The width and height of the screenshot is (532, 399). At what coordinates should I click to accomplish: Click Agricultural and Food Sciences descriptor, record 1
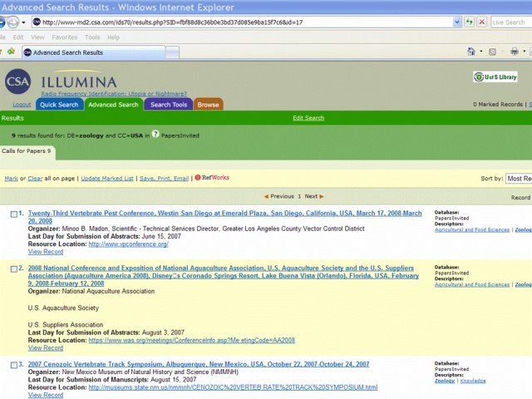[472, 229]
